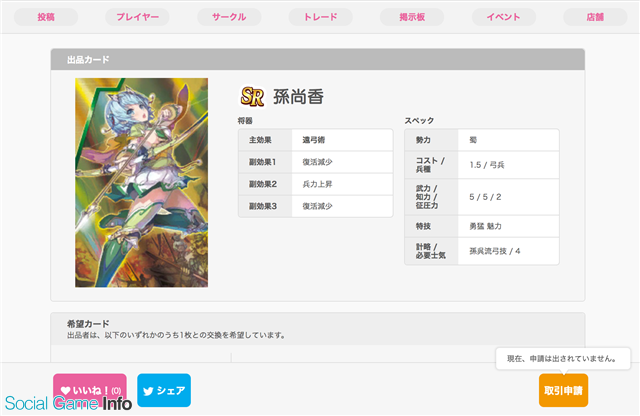Click the コスト / 兵種 label
The height and width of the screenshot is (416, 640).
pyautogui.click(x=430, y=165)
